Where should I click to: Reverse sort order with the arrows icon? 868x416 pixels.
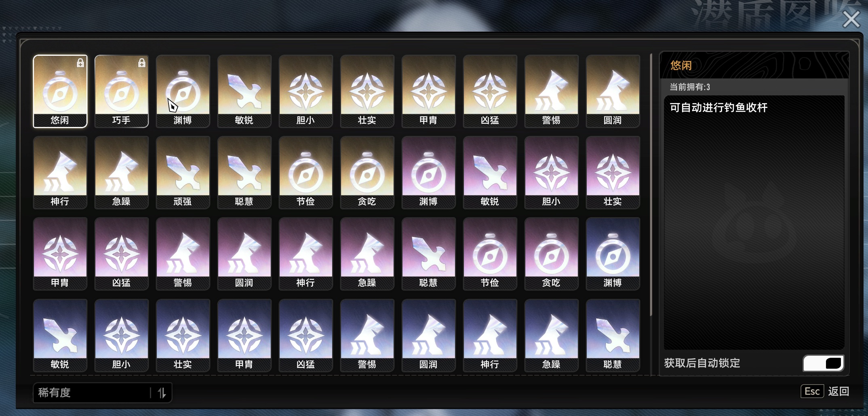click(162, 393)
